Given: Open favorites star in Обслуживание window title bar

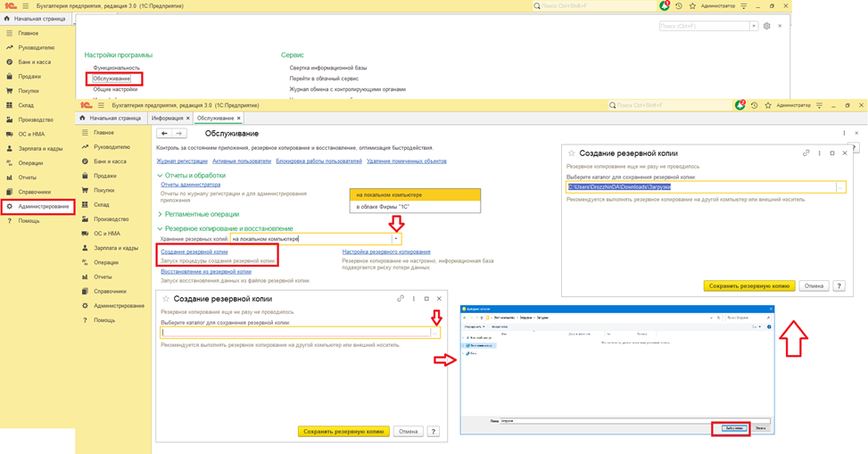Looking at the screenshot, I should pos(768,105).
